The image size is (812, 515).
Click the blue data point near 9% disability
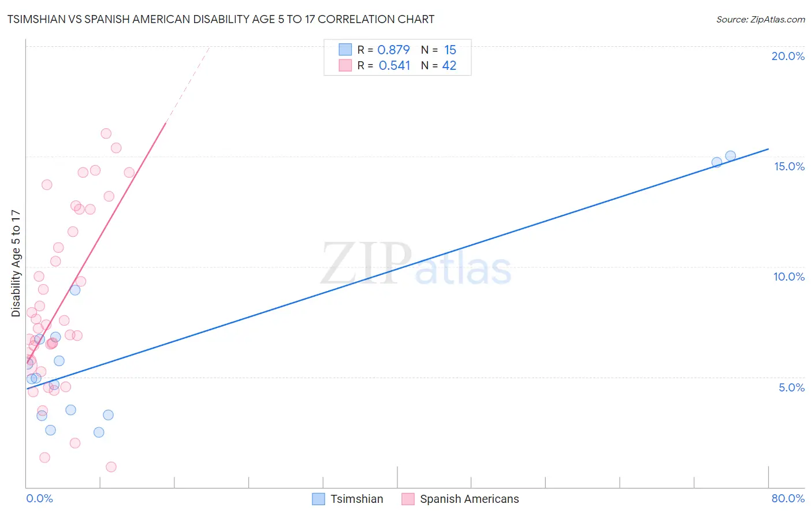[75, 290]
